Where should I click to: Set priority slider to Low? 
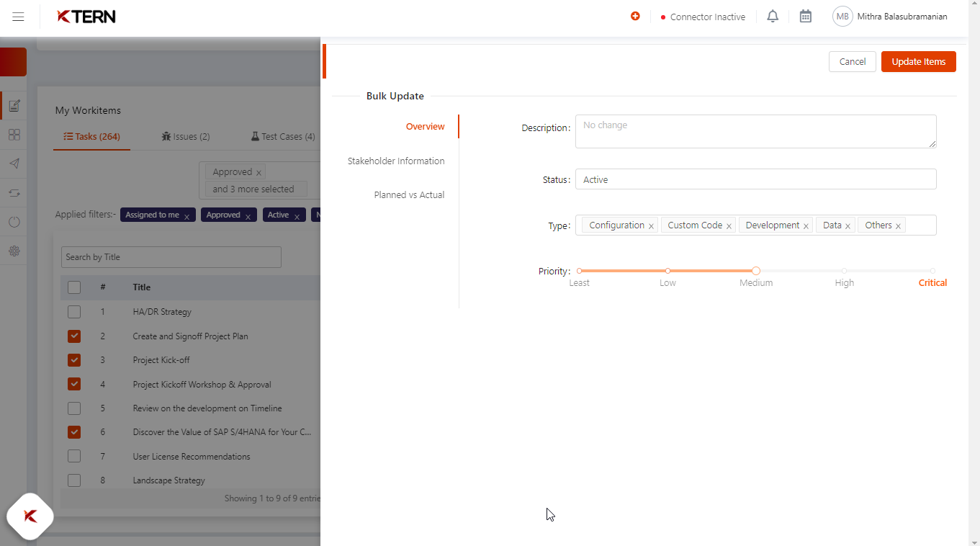tap(667, 271)
